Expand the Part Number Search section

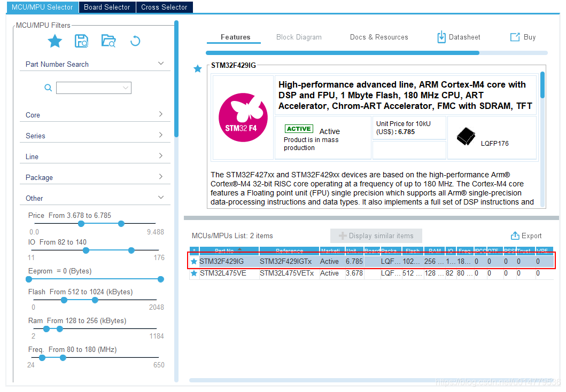tap(161, 64)
